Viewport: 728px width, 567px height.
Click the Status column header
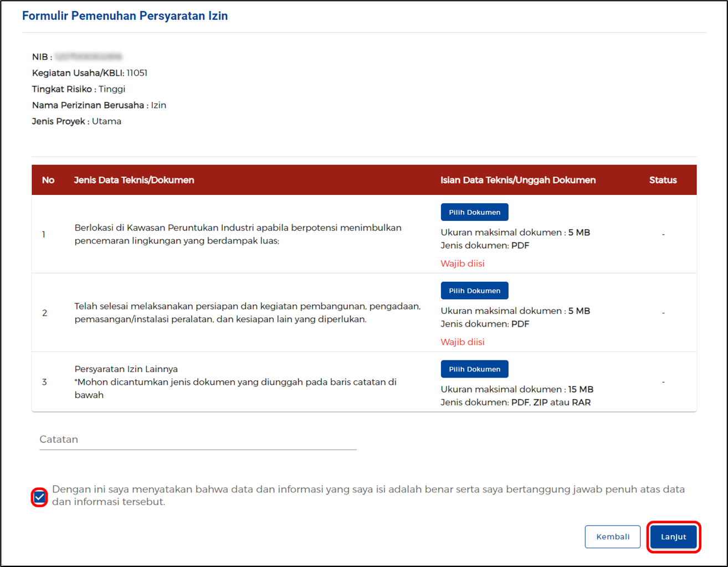tap(663, 180)
